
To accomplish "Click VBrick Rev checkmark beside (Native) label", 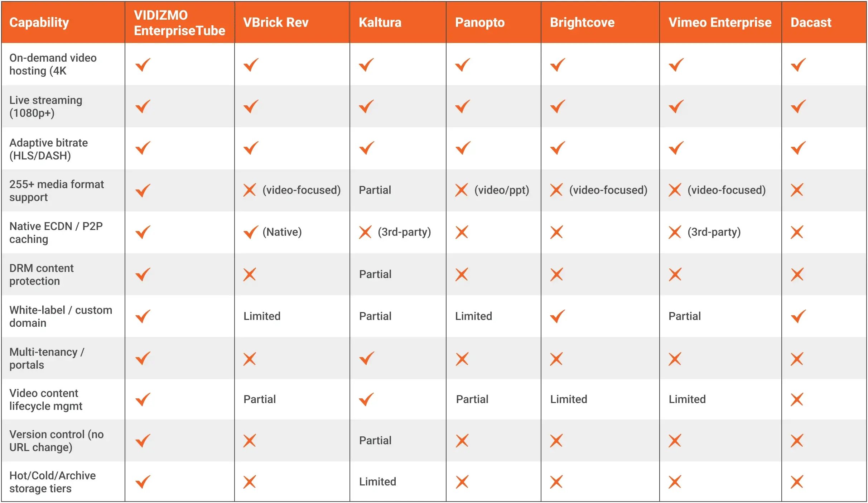I will pyautogui.click(x=251, y=232).
